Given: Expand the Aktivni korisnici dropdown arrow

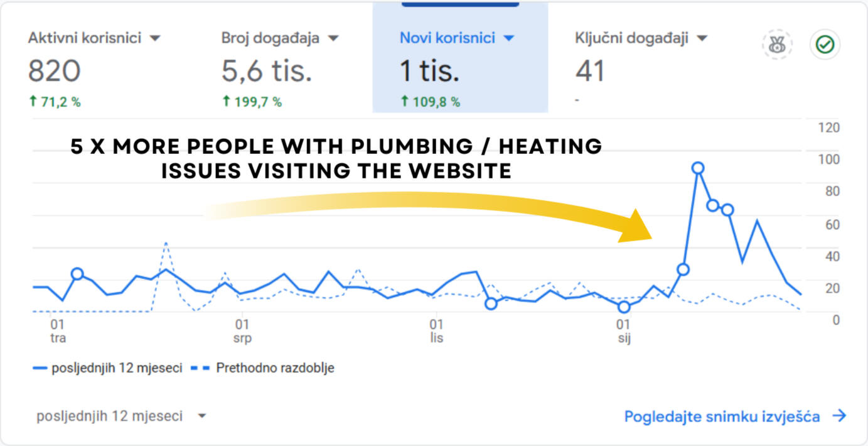Looking at the screenshot, I should pos(155,38).
